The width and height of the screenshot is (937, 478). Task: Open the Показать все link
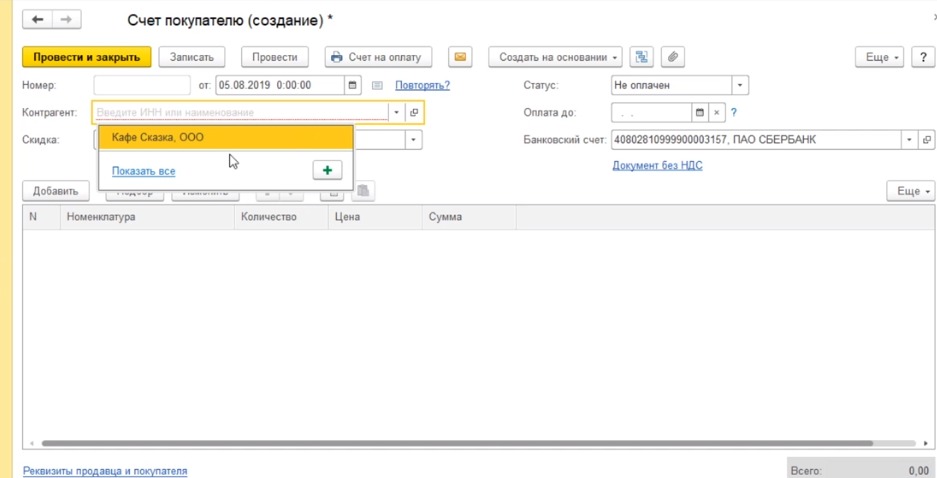coord(143,171)
